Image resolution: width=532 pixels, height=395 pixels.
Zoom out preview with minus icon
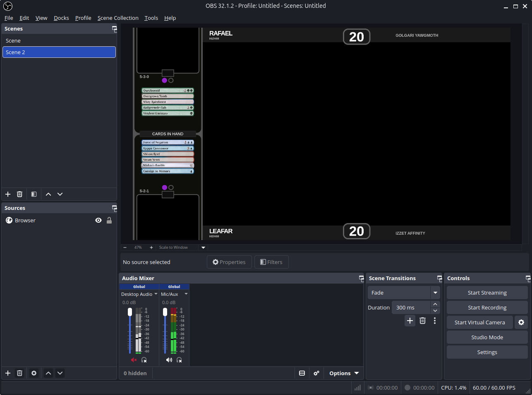[x=125, y=247]
